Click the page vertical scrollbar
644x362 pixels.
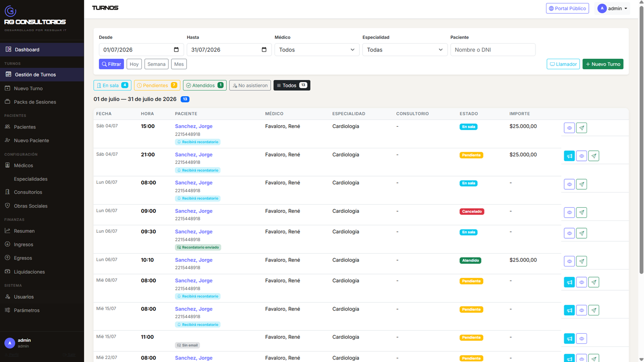point(641,139)
